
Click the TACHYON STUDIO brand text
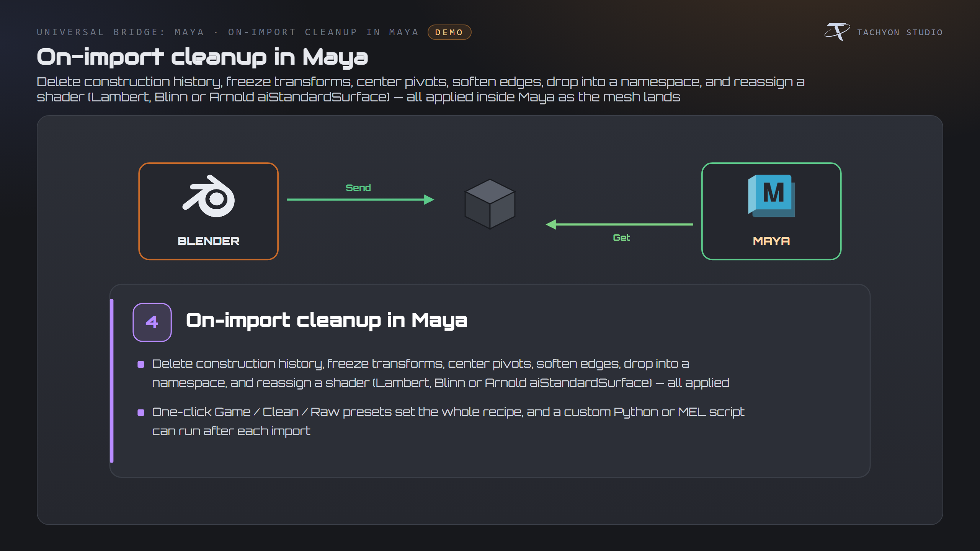(900, 32)
